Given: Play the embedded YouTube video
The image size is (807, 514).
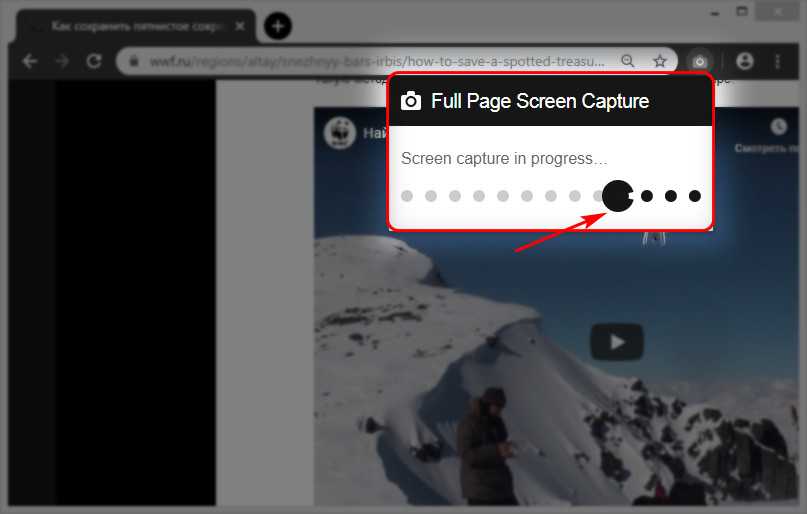Looking at the screenshot, I should (616, 342).
